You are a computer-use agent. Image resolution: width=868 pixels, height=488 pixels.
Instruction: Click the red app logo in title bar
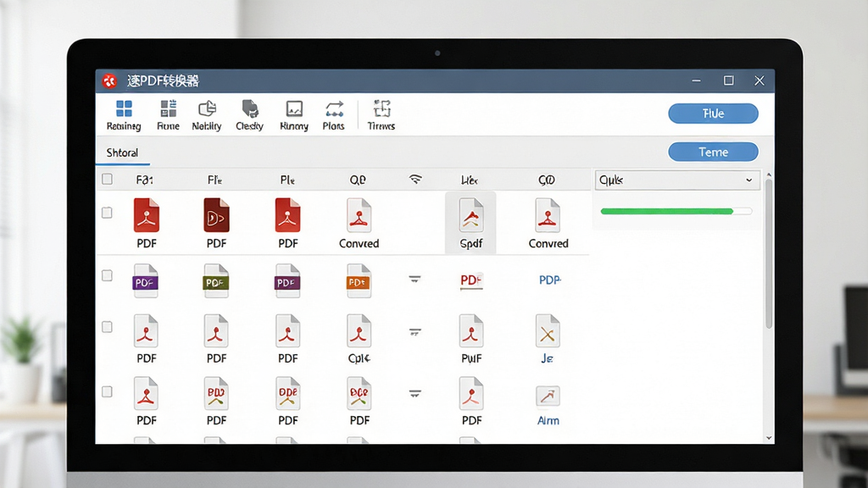[109, 81]
